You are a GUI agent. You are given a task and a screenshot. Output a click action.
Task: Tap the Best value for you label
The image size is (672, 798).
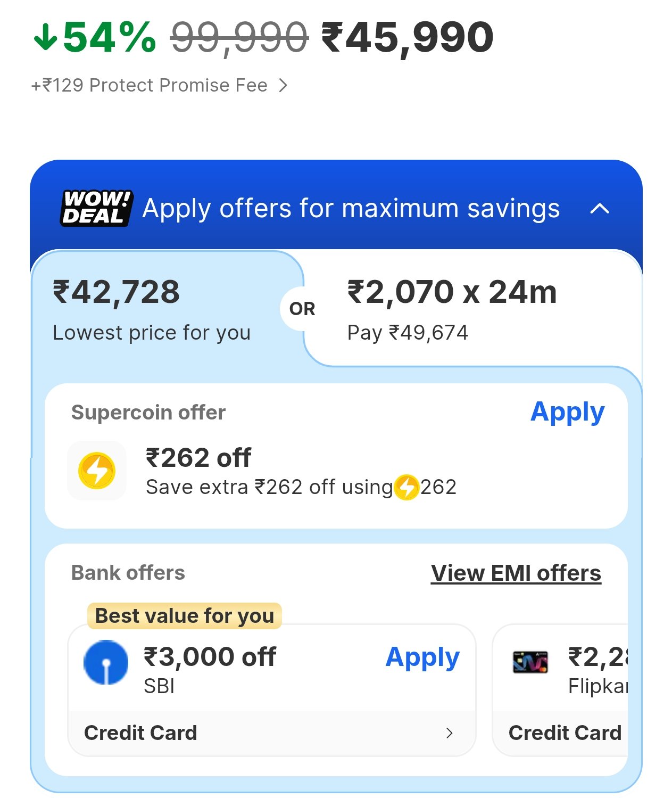184,616
